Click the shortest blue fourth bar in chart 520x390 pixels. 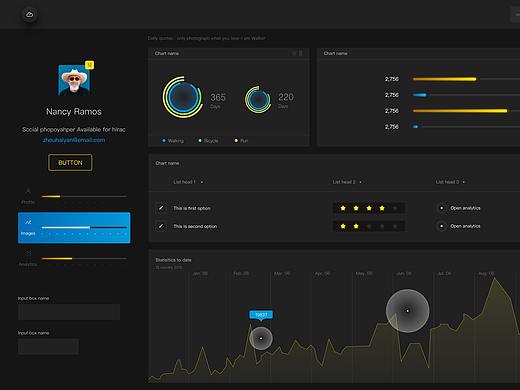click(x=415, y=127)
